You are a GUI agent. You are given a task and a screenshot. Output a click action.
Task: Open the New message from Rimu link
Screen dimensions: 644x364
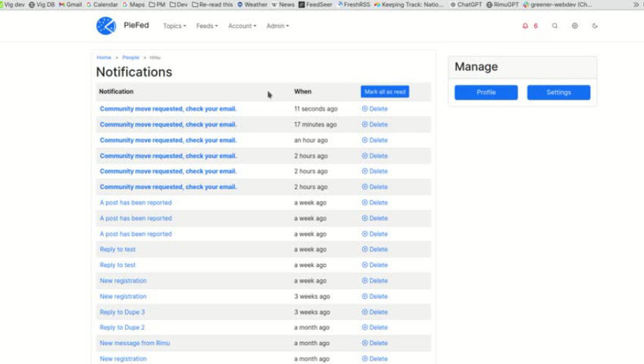pos(135,344)
